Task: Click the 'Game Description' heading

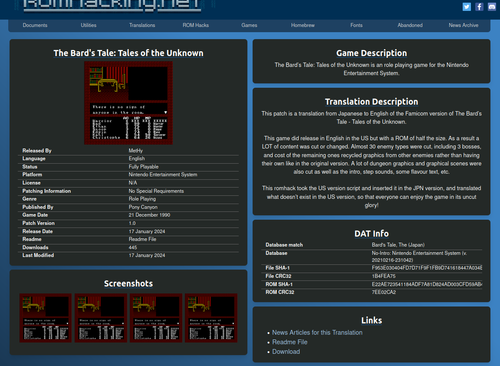Action: 372,53
